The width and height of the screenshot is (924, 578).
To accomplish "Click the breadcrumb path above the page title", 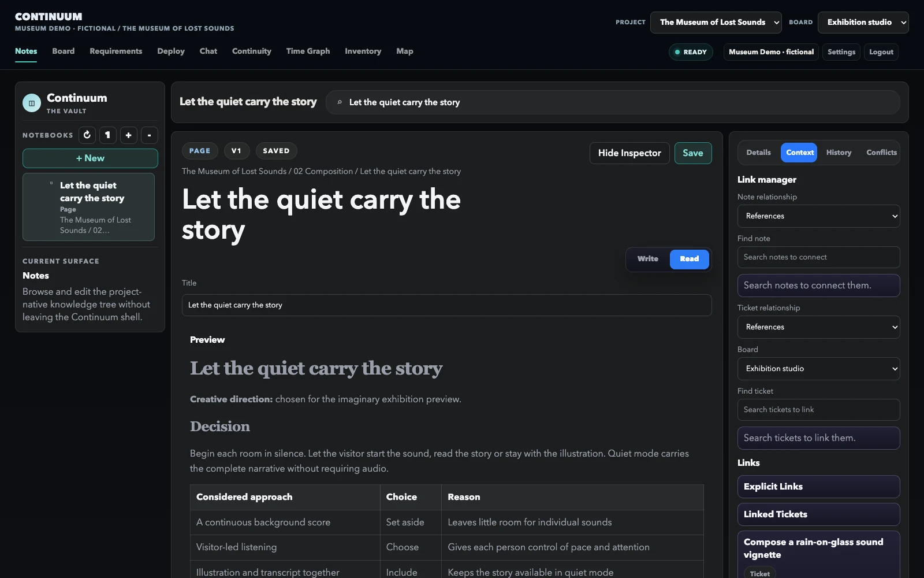I will (321, 172).
